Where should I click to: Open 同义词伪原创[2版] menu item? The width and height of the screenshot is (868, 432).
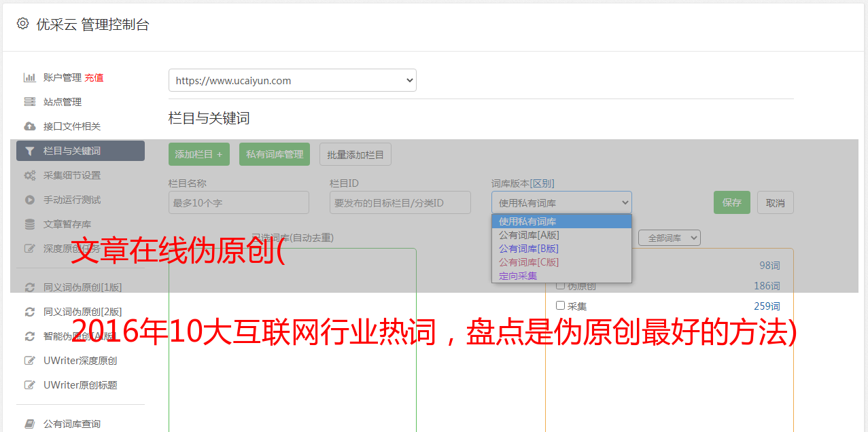(x=83, y=312)
